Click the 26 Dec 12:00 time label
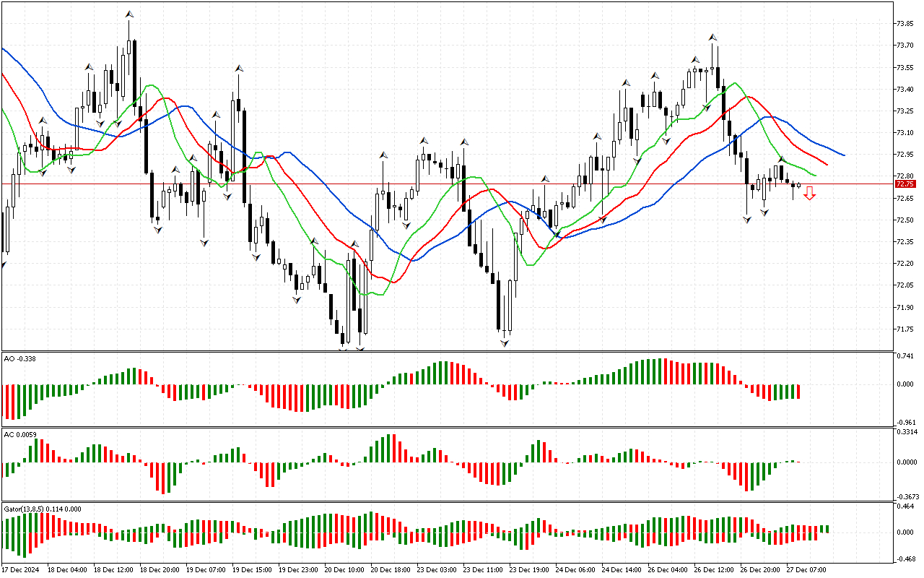Image resolution: width=924 pixels, height=578 pixels. [715, 569]
